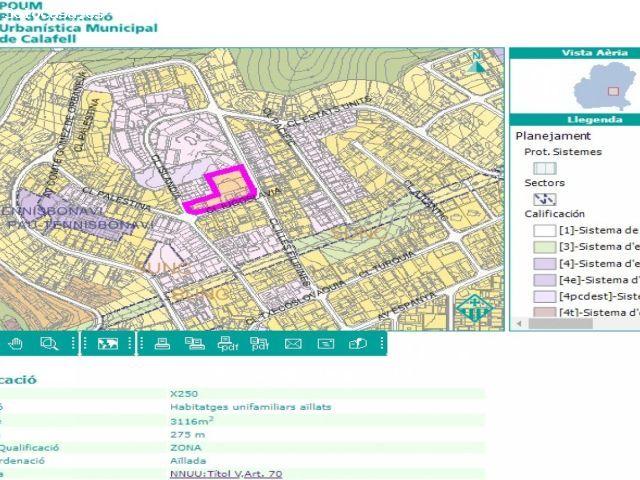Click the [3]-Sistema green legend swatch
This screenshot has width=640, height=480.
[544, 247]
